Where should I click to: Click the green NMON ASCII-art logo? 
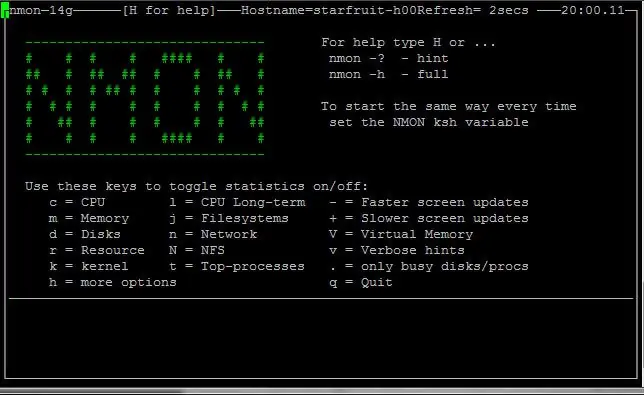tap(145, 99)
